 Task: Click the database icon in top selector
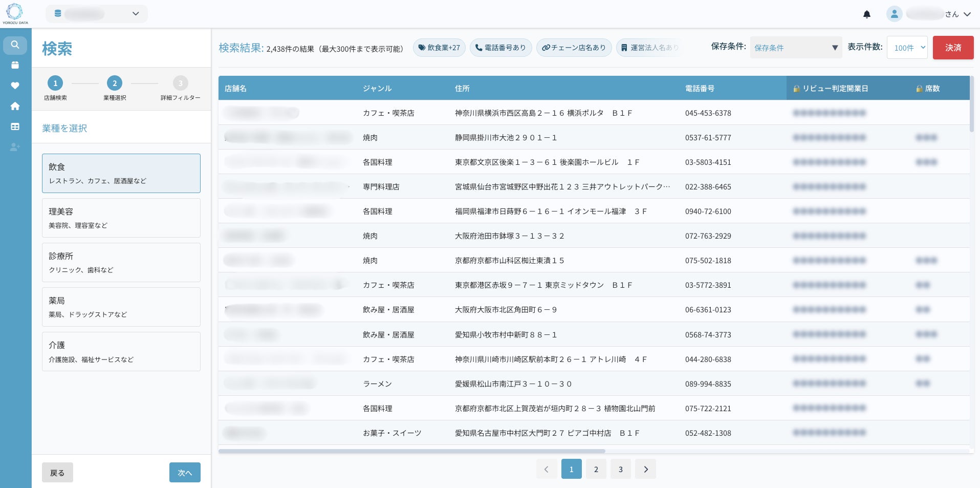click(58, 14)
